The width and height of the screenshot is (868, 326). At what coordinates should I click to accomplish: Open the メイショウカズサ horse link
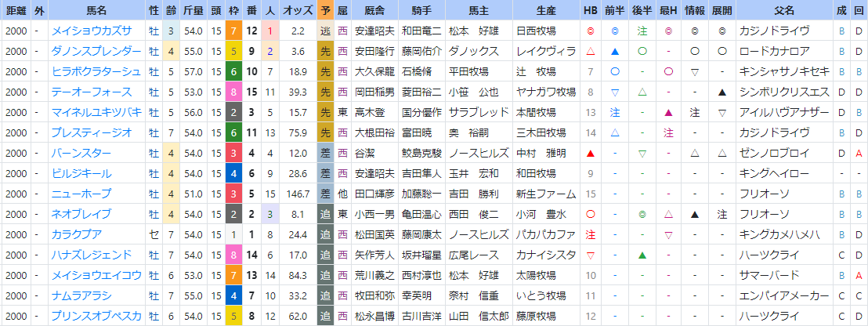(x=92, y=31)
